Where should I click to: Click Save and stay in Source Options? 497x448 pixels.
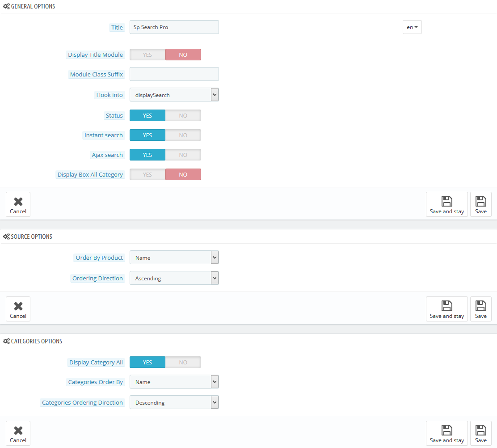tap(446, 309)
